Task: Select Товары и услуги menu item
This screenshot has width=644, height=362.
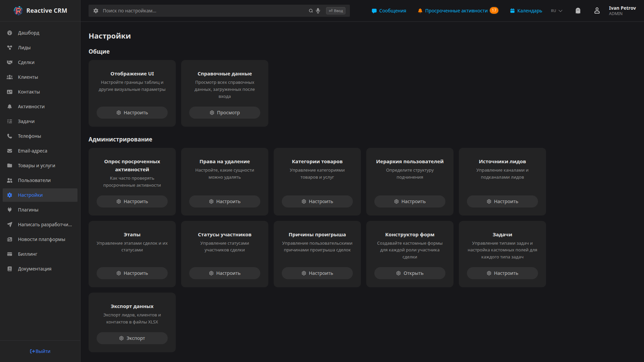Action: point(40,166)
